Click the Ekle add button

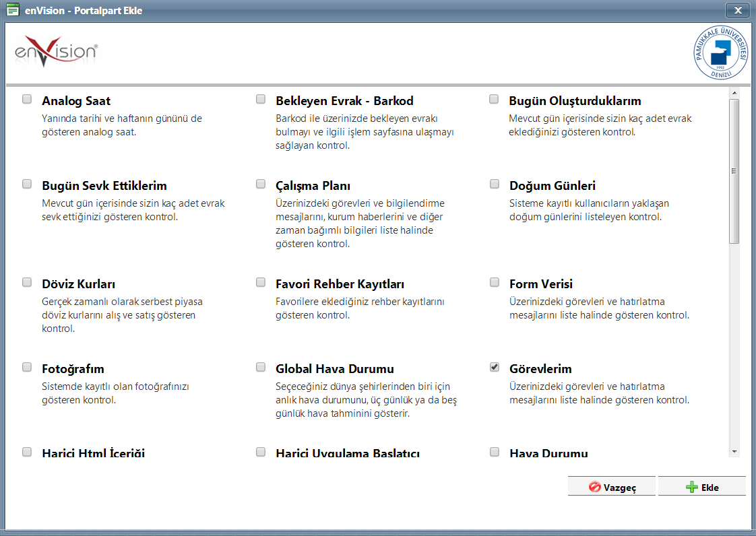point(701,487)
